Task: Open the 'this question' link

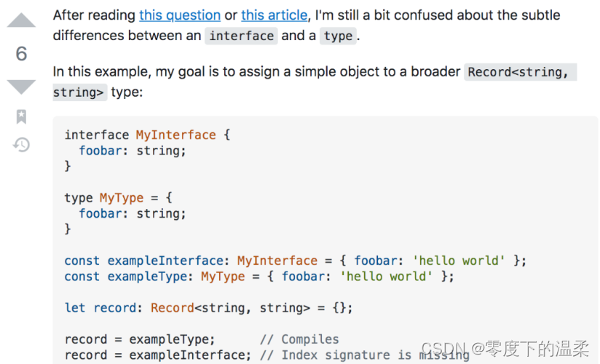Action: coord(180,15)
